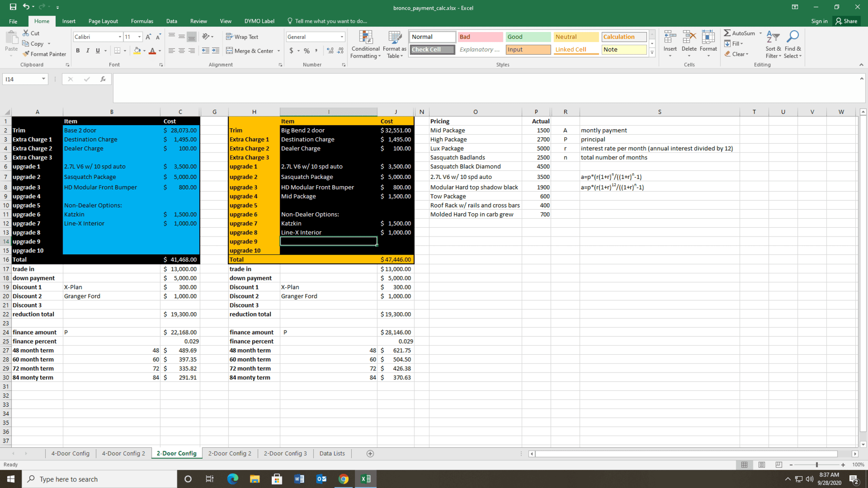
Task: Increase the number of decimal places
Action: coord(330,51)
